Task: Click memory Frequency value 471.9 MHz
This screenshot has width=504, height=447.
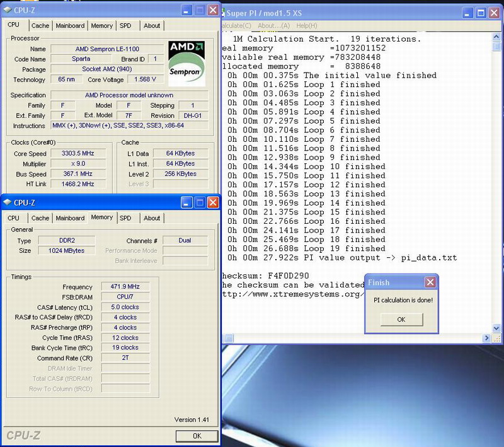Action: coord(125,286)
